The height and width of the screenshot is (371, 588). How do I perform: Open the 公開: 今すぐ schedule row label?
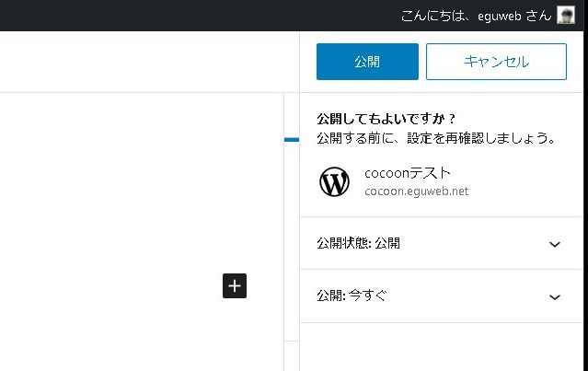point(352,296)
